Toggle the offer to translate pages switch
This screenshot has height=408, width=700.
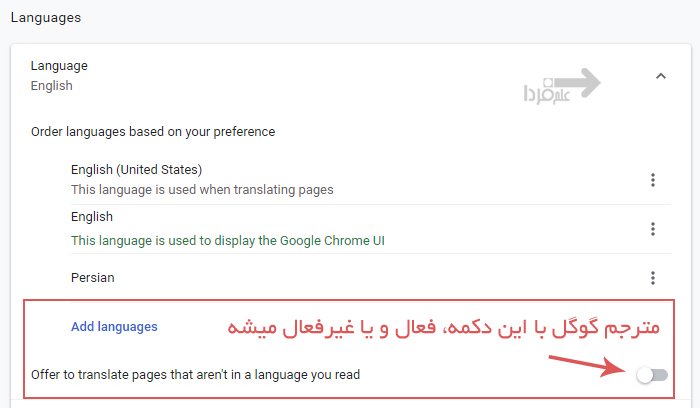pyautogui.click(x=652, y=375)
